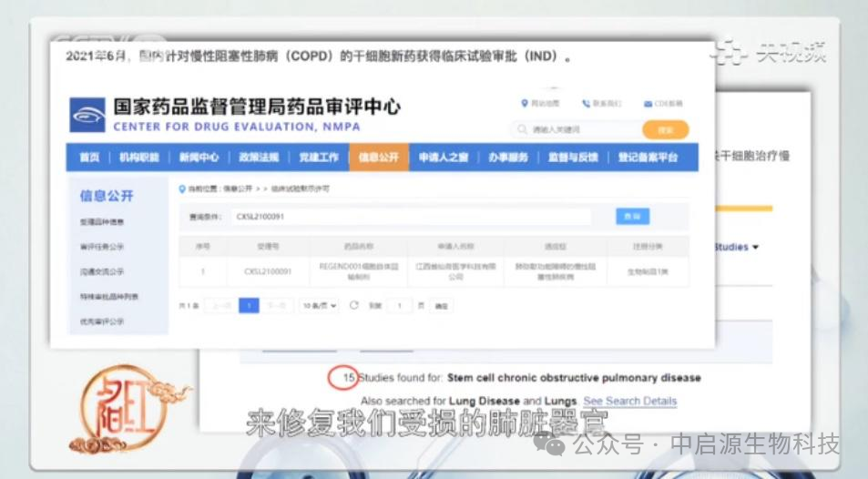
Task: Click the site map location pin icon
Action: [x=525, y=104]
